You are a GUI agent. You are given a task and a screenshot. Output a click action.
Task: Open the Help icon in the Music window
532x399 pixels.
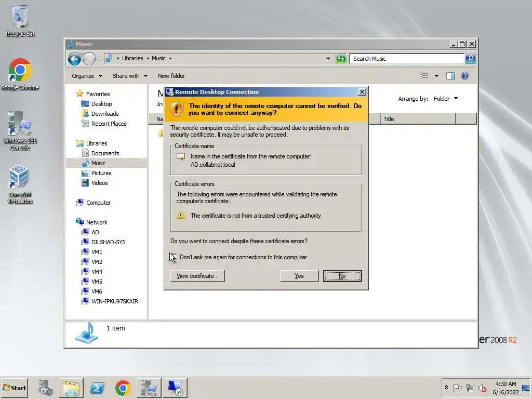pos(465,76)
